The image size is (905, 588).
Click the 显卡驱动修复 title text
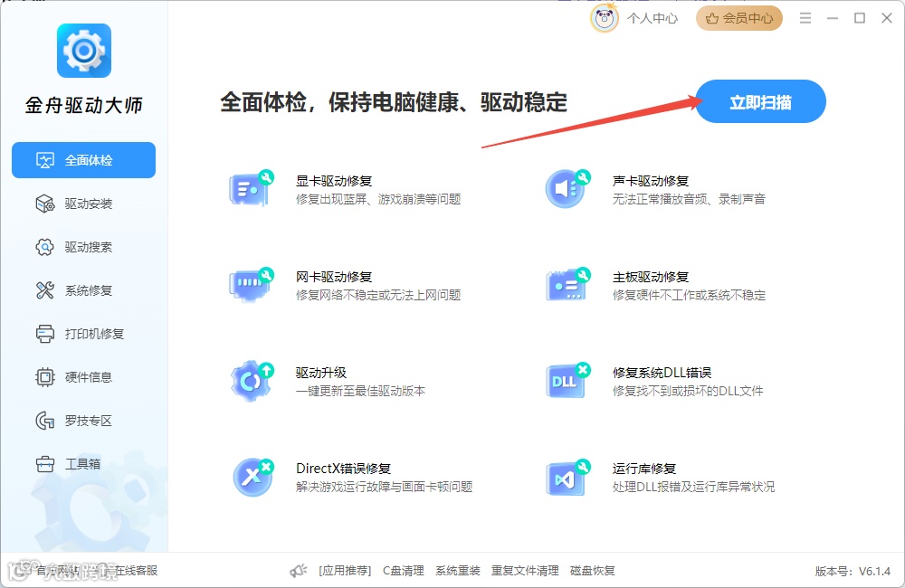(x=334, y=181)
